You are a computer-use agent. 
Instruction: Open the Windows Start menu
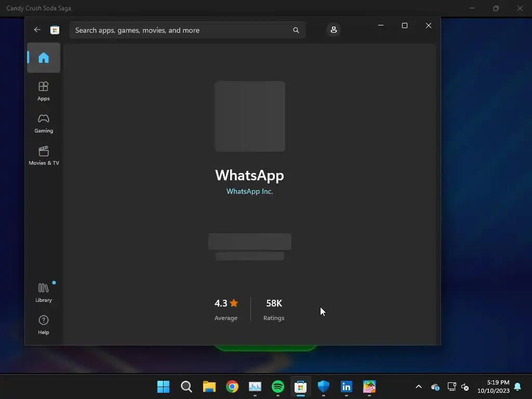(x=163, y=387)
